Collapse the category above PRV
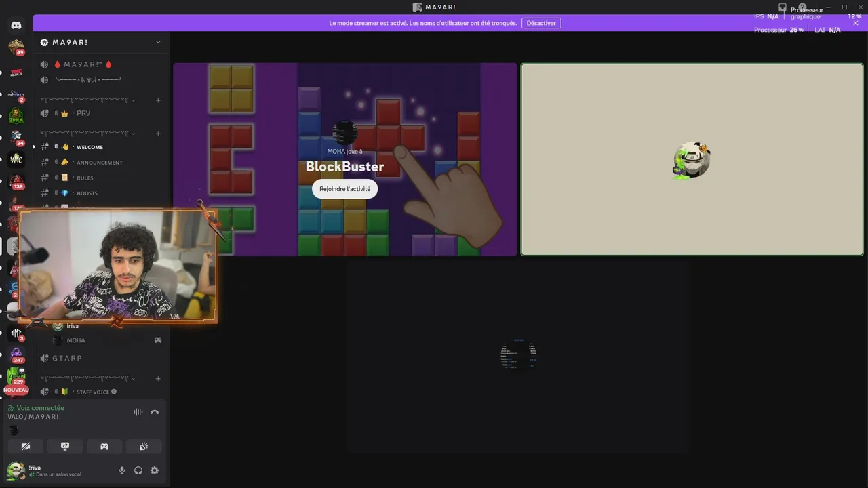Image resolution: width=868 pixels, height=488 pixels. pos(87,100)
